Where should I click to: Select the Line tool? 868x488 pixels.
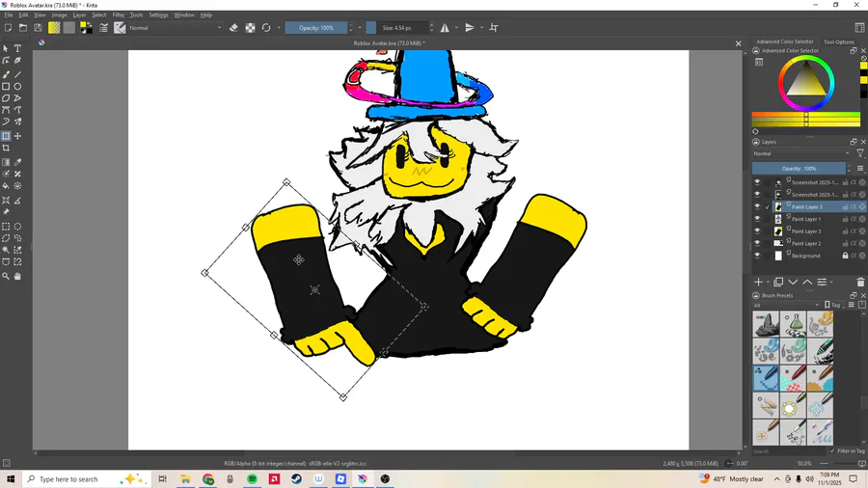(17, 74)
